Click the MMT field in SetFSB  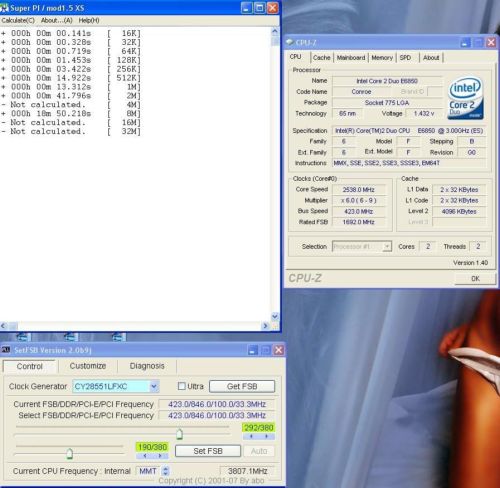coord(148,471)
